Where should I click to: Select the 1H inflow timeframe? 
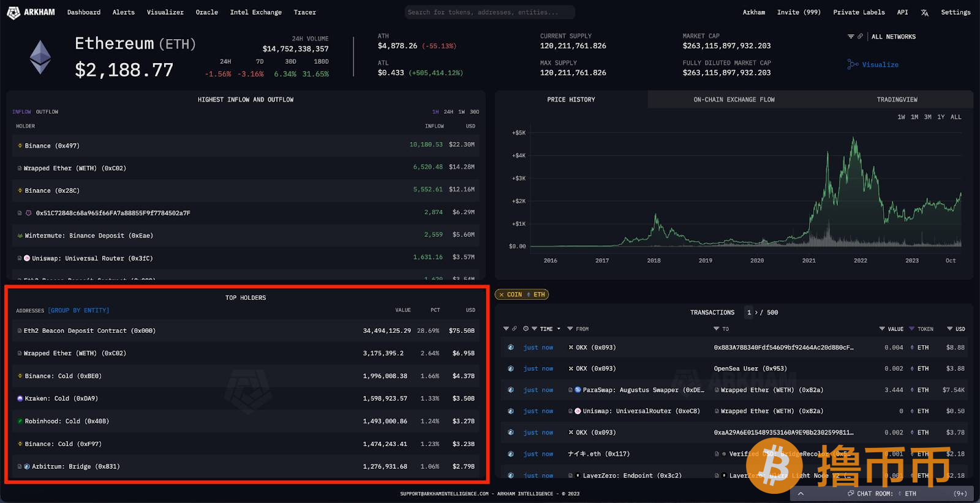[435, 112]
